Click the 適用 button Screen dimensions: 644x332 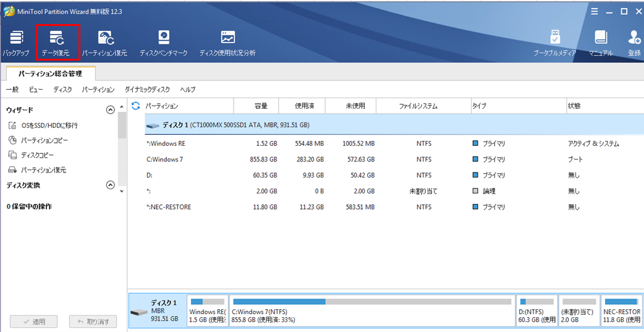(x=34, y=321)
